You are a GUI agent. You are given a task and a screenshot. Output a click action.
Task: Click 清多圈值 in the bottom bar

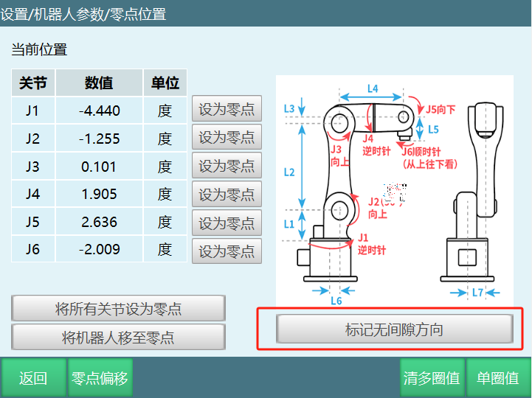tap(432, 378)
